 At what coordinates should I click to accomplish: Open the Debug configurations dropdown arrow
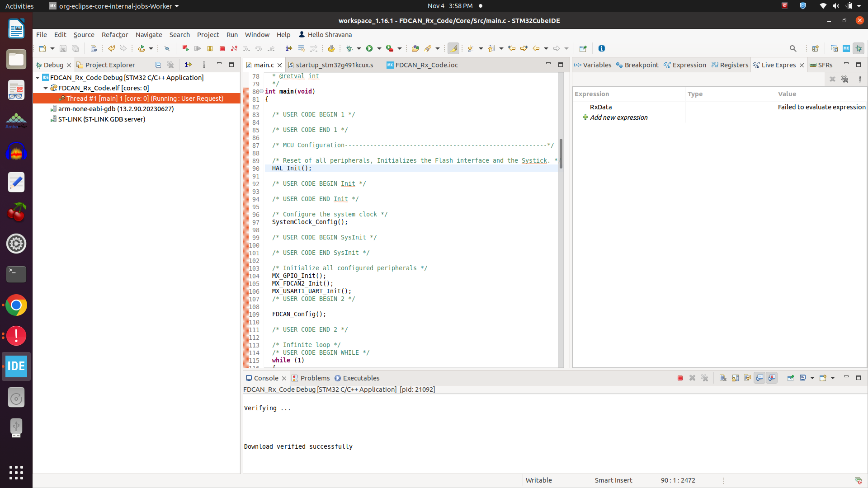pyautogui.click(x=359, y=48)
